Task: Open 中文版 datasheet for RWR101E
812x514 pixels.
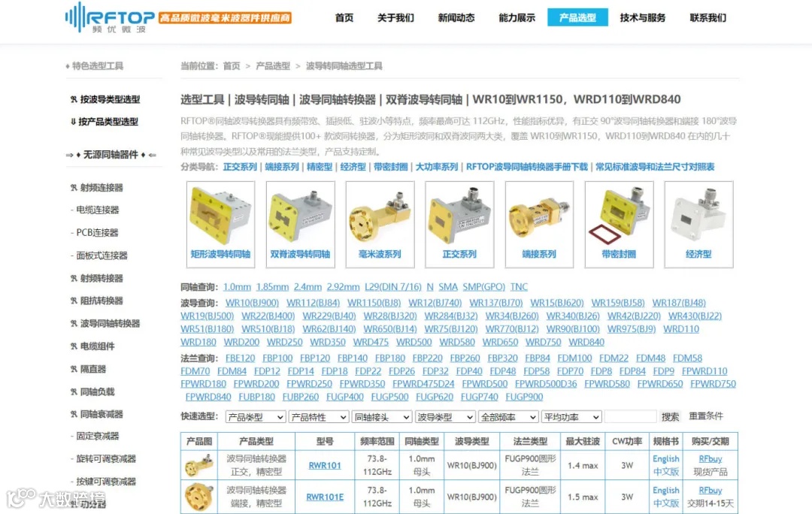Action: pyautogui.click(x=666, y=503)
